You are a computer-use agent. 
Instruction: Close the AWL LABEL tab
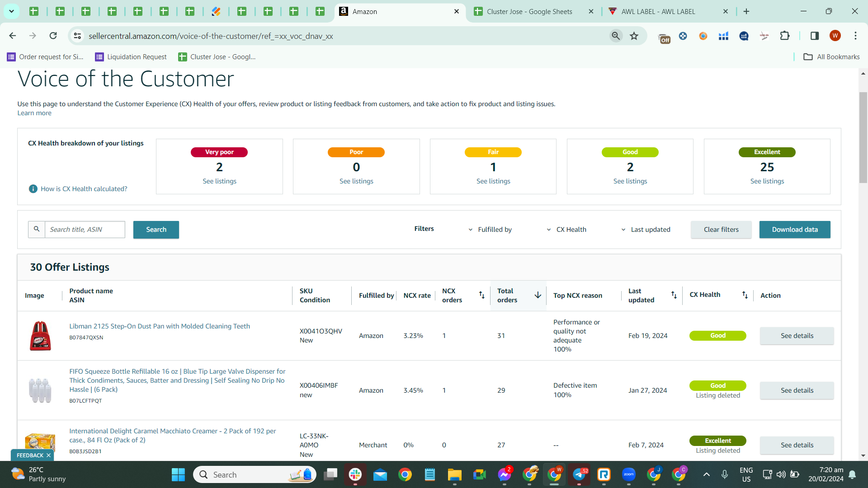tap(726, 12)
